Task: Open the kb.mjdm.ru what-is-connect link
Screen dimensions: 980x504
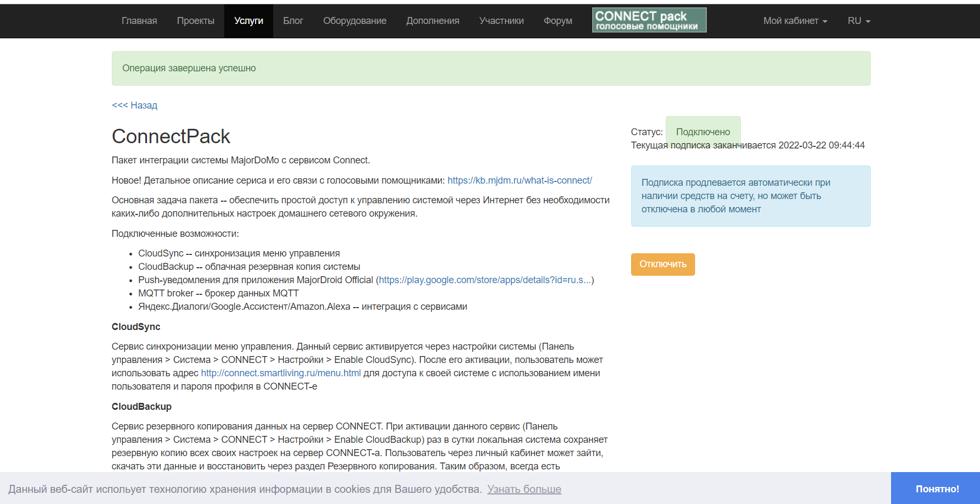Action: pos(520,180)
